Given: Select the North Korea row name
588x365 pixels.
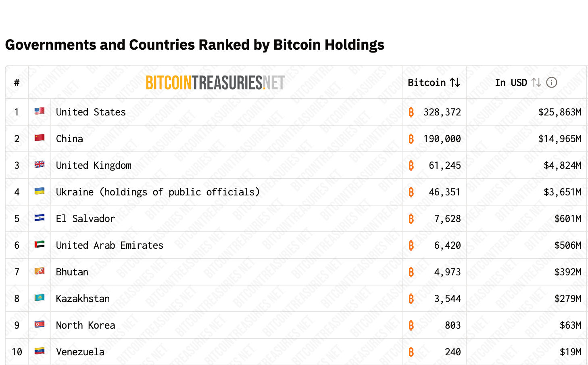Looking at the screenshot, I should 85,325.
